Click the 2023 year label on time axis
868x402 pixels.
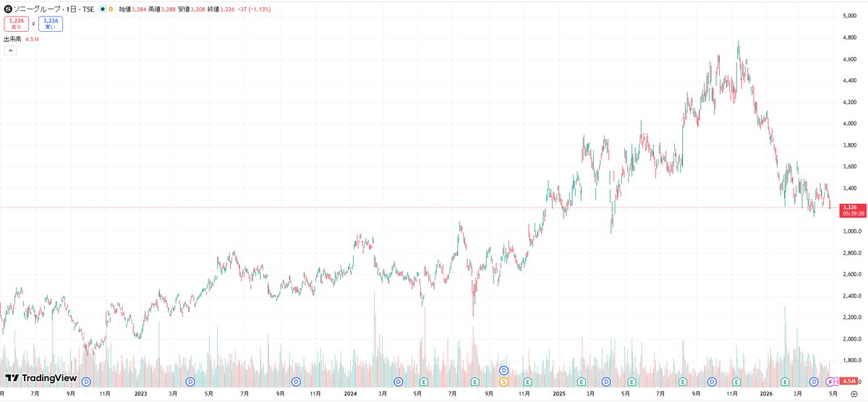tap(141, 394)
